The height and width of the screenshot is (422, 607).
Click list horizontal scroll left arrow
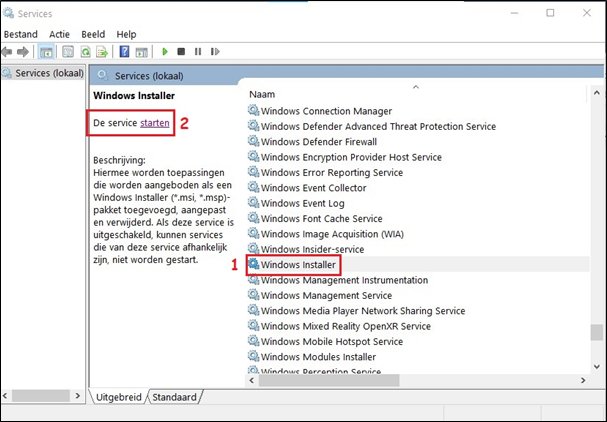[252, 381]
